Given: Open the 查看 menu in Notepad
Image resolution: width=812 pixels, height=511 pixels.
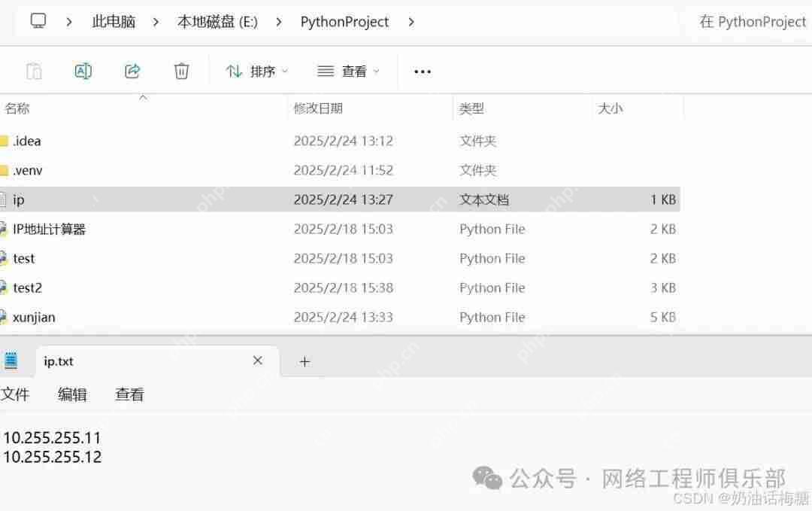Looking at the screenshot, I should click(129, 394).
